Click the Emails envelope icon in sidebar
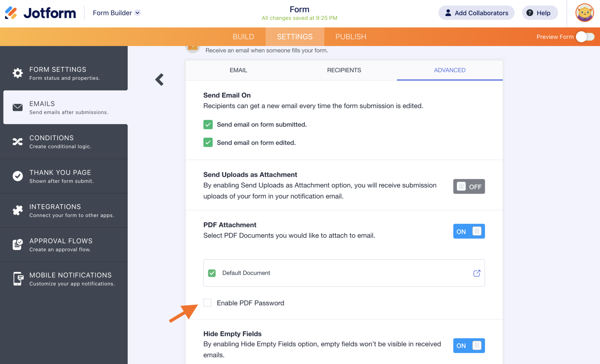 pos(17,107)
